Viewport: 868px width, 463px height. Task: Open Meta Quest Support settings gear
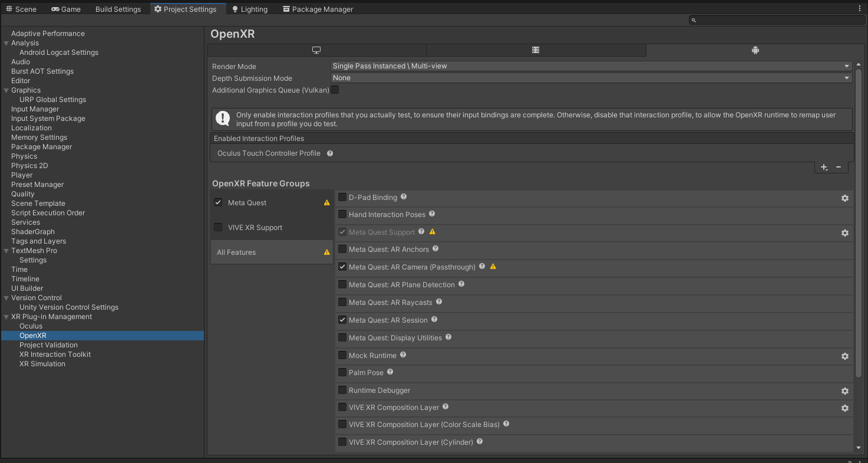[844, 233]
